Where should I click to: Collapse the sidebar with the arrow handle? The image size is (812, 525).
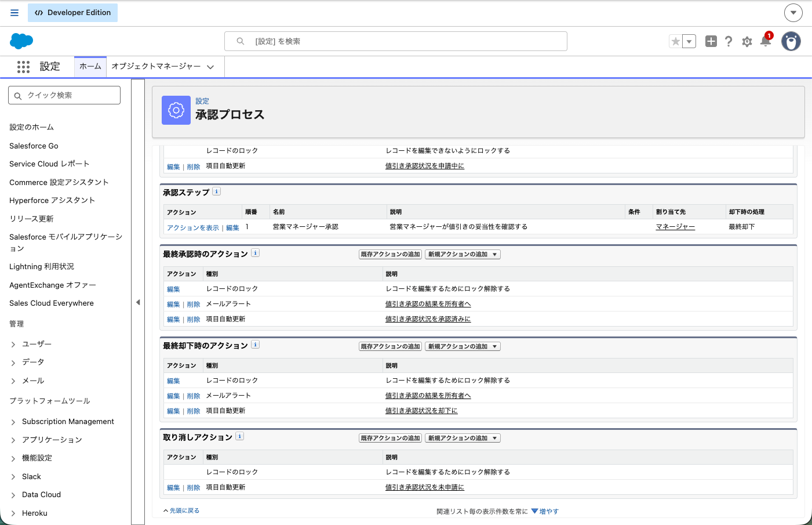(138, 302)
